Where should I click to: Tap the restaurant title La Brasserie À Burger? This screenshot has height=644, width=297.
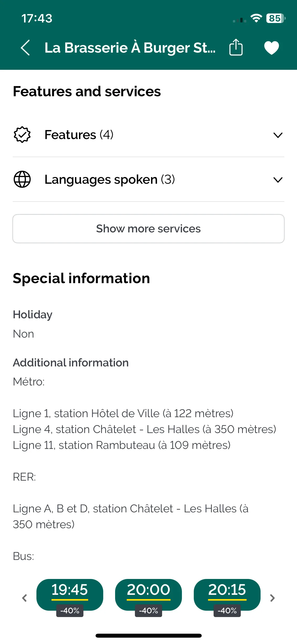tap(130, 48)
